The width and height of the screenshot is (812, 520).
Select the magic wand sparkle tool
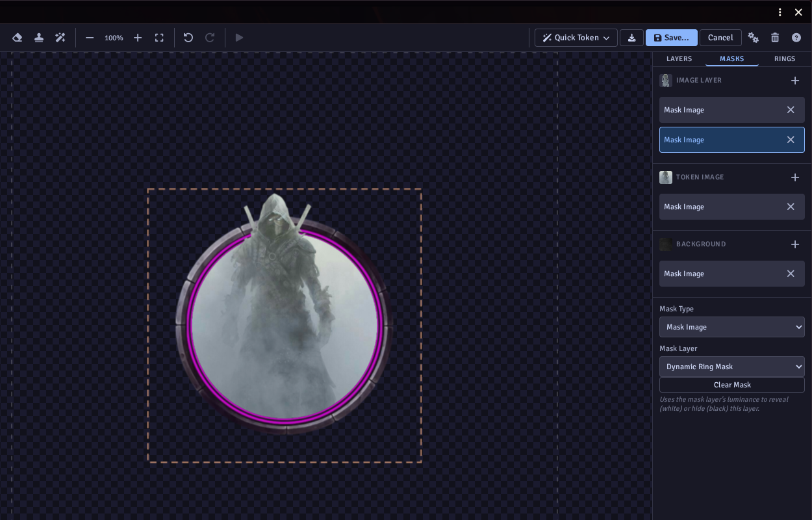tap(60, 38)
